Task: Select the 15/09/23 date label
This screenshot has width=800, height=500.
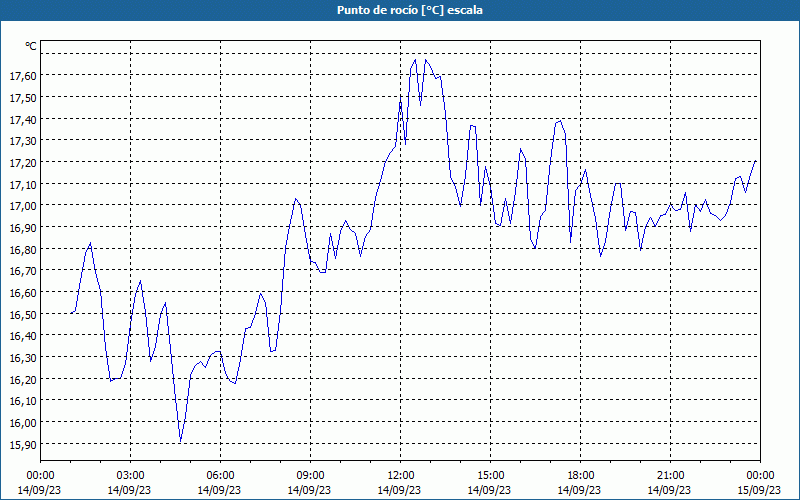Action: [760, 490]
